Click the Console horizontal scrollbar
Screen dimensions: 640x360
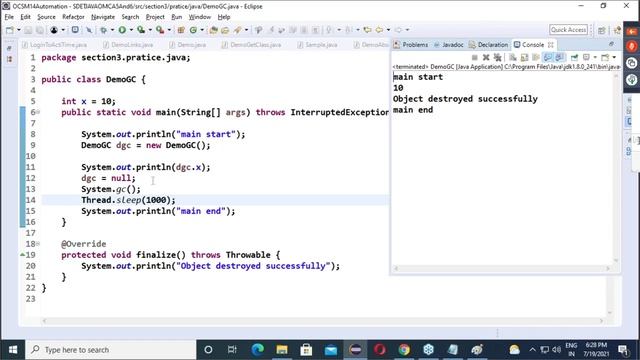[502, 268]
